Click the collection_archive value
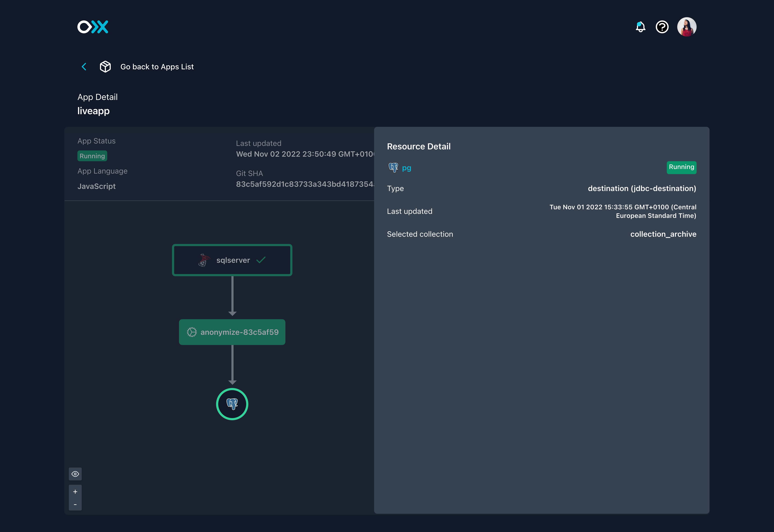Image resolution: width=774 pixels, height=532 pixels. tap(663, 234)
